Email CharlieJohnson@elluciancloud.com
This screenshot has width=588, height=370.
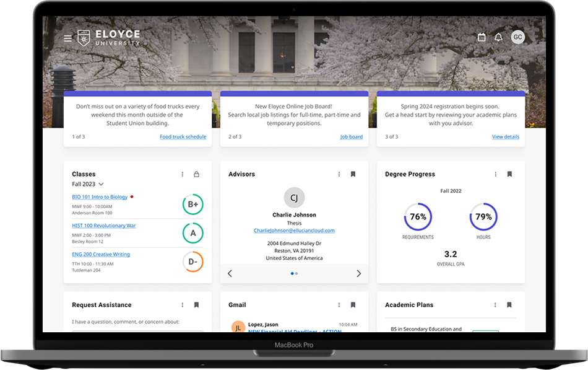(x=293, y=230)
